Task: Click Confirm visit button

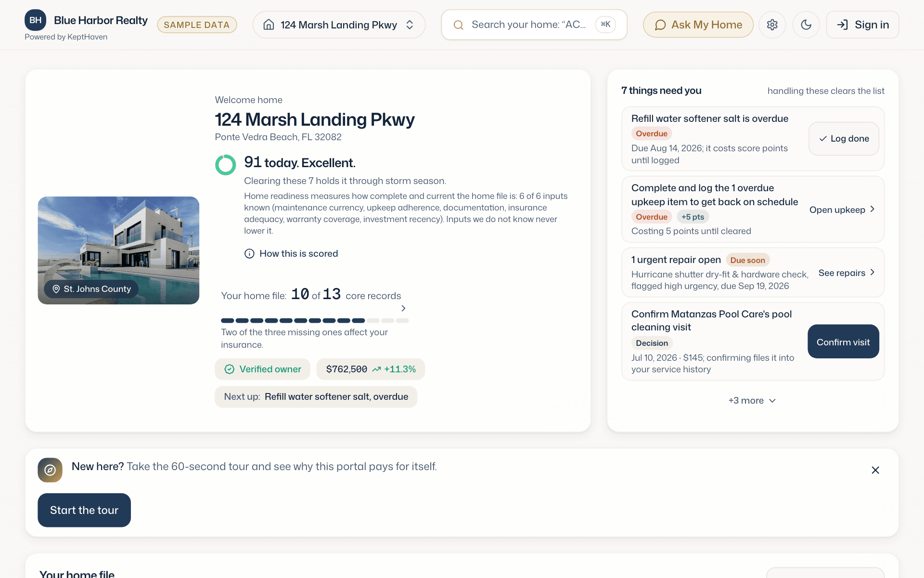Action: [843, 342]
